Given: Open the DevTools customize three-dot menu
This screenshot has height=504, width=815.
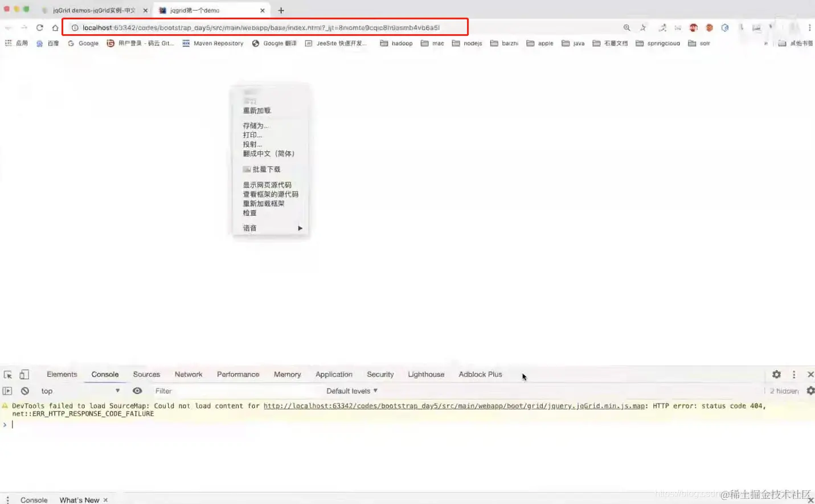Looking at the screenshot, I should click(x=794, y=374).
